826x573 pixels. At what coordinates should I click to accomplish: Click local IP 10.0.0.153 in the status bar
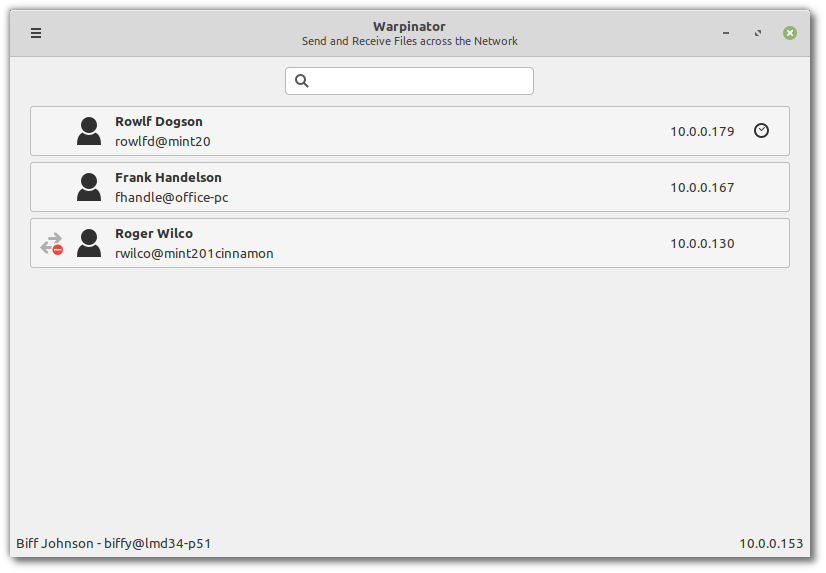tap(771, 544)
